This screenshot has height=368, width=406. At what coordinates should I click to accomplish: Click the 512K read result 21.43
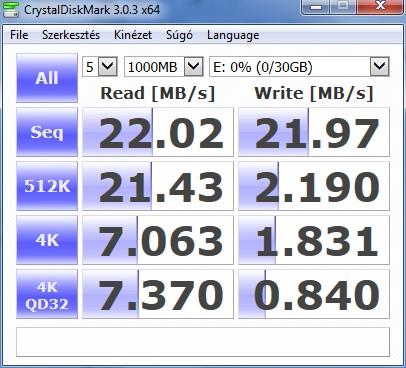(158, 186)
